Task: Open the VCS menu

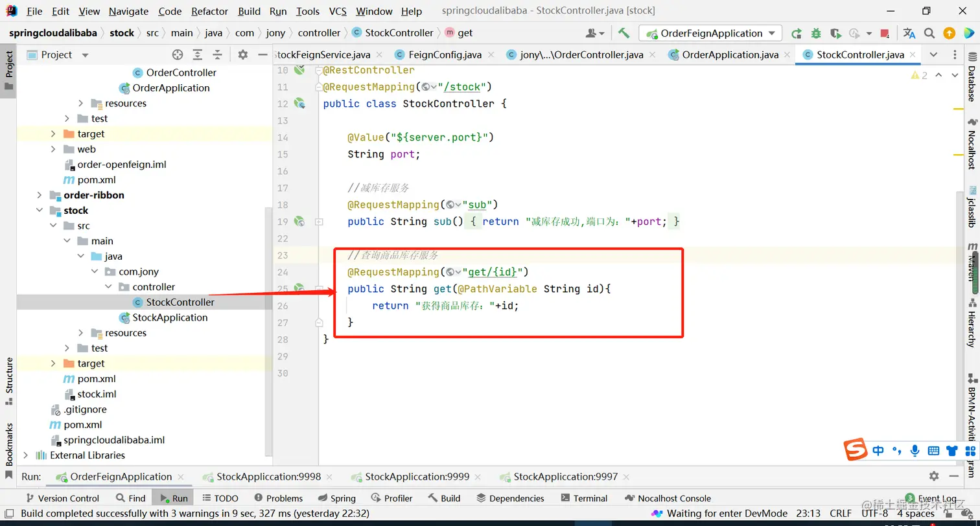Action: (338, 11)
